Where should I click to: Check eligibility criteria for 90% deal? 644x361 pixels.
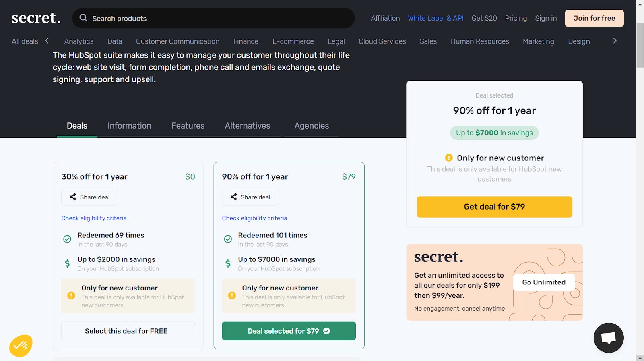coord(254,218)
